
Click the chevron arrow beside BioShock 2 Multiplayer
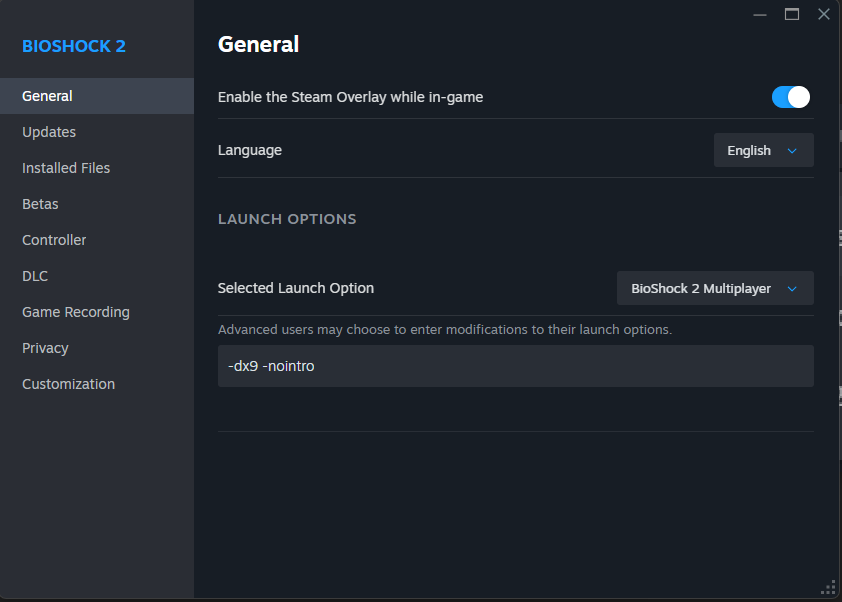[792, 289]
